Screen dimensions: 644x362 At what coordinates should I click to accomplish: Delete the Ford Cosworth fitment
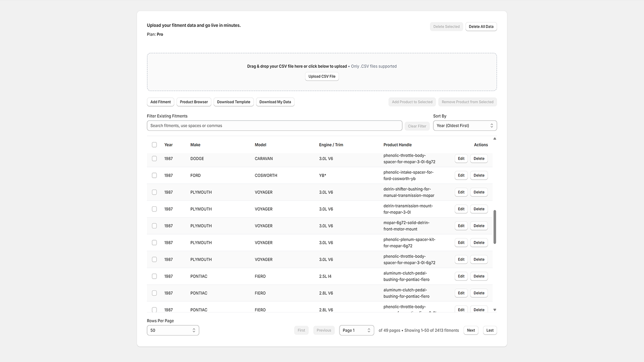[x=479, y=175]
